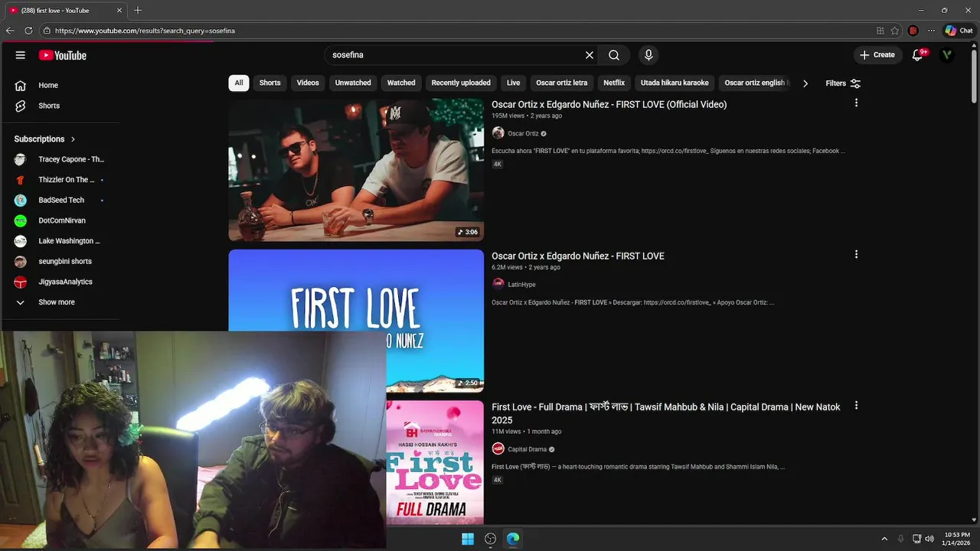Open the search Filters dropdown

tap(843, 83)
